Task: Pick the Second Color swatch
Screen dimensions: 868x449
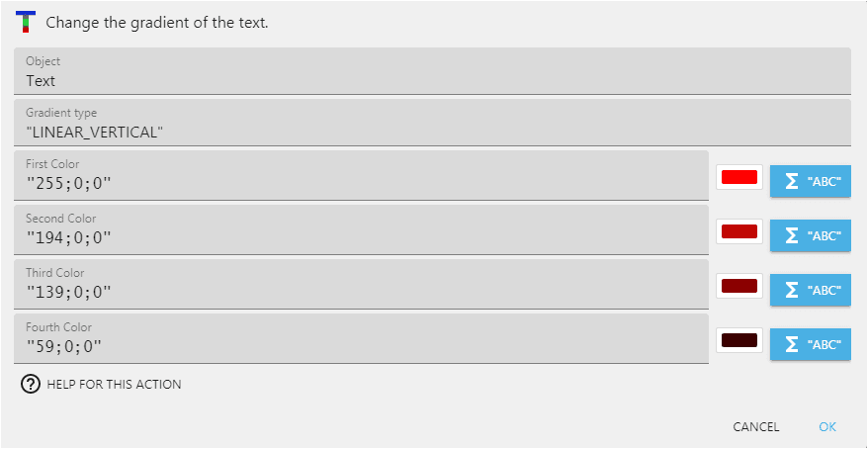Action: (x=738, y=232)
